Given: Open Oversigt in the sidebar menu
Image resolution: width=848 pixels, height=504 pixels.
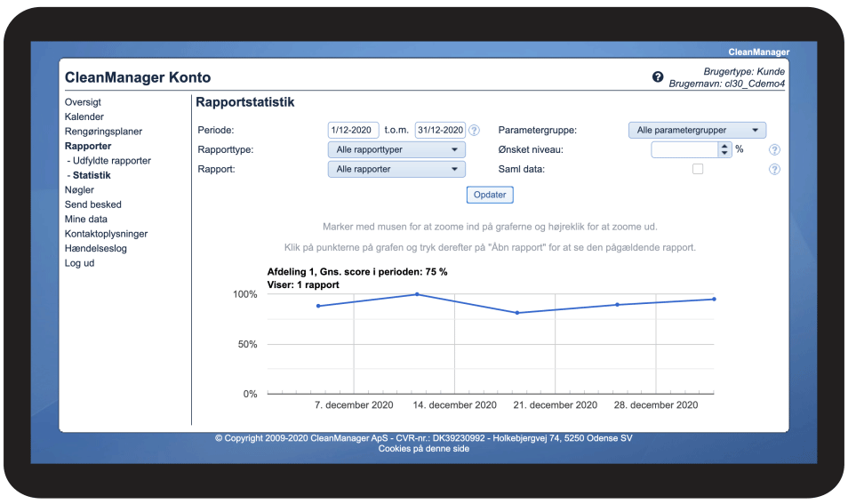Looking at the screenshot, I should [83, 102].
